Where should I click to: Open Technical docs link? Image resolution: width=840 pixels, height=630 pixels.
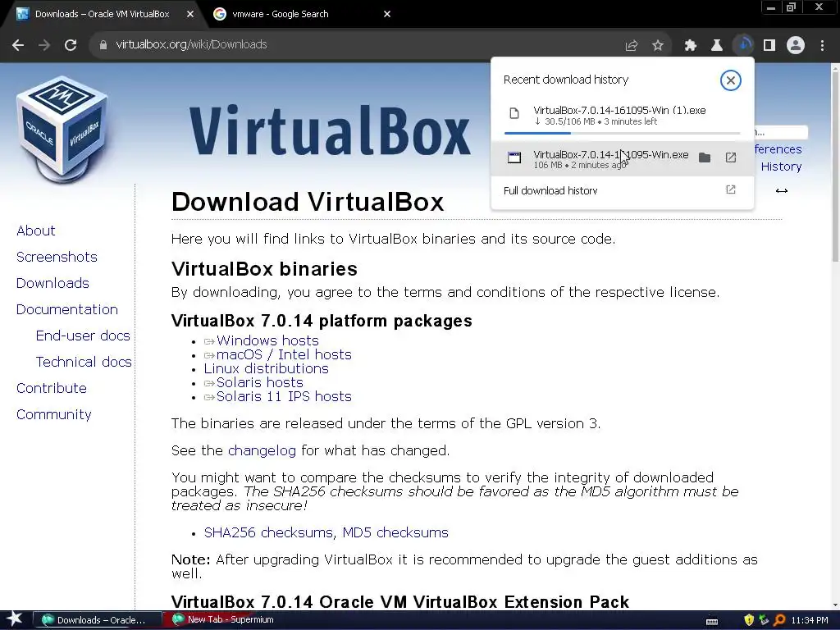click(x=84, y=362)
